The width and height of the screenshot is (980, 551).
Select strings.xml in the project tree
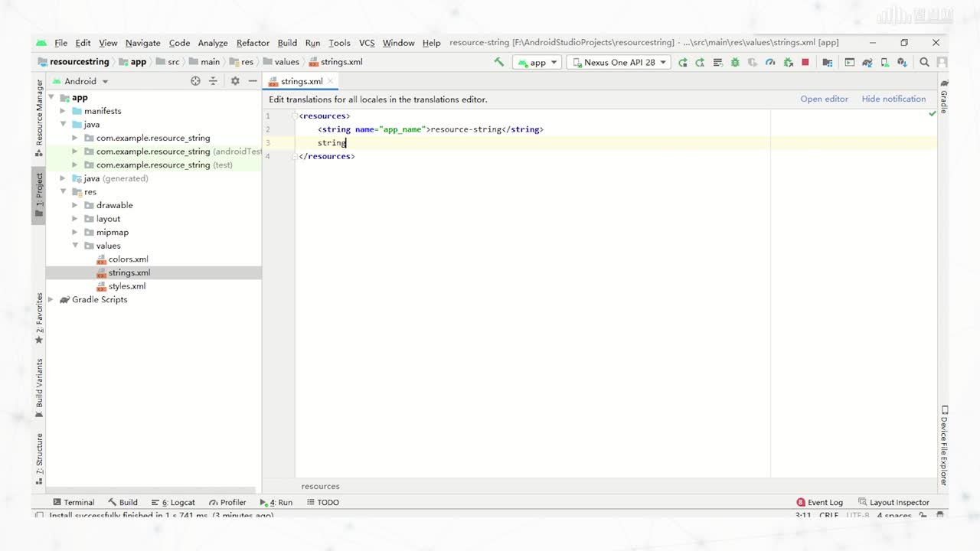[129, 272]
